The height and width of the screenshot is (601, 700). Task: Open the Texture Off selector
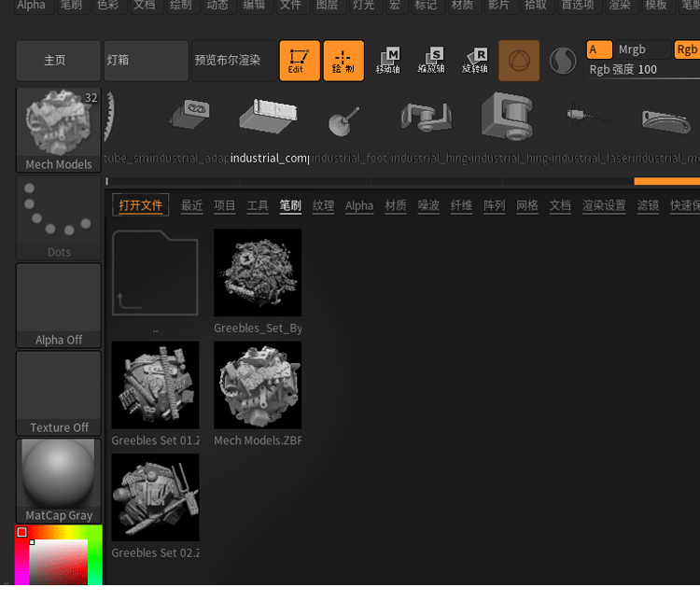[59, 392]
